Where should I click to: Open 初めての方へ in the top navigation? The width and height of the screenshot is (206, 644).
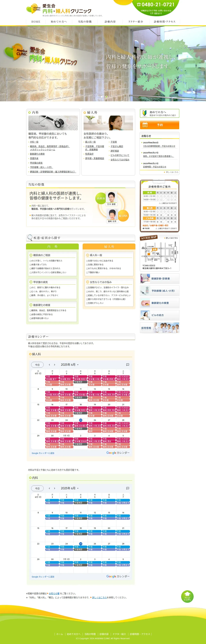59,22
